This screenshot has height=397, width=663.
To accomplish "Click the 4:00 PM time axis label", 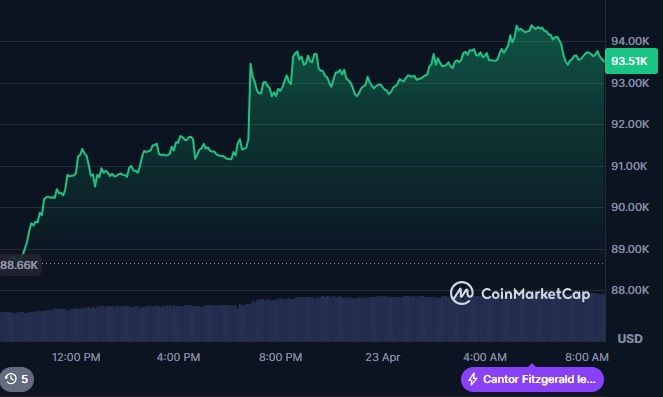I will click(178, 357).
